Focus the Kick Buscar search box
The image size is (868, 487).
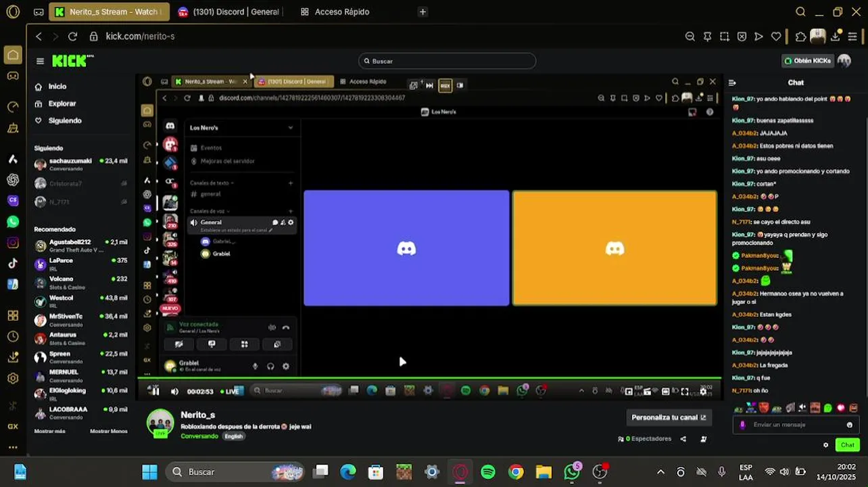click(x=447, y=61)
